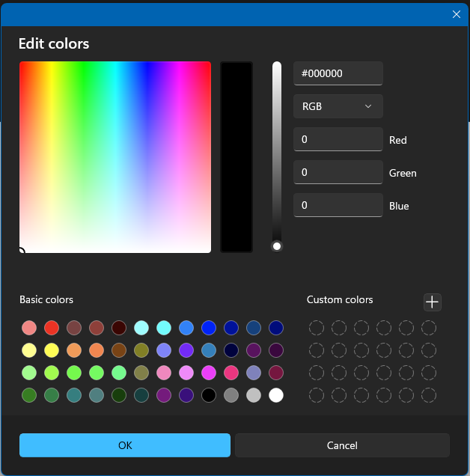Click the plus icon to add custom color
The width and height of the screenshot is (470, 476).
click(432, 302)
